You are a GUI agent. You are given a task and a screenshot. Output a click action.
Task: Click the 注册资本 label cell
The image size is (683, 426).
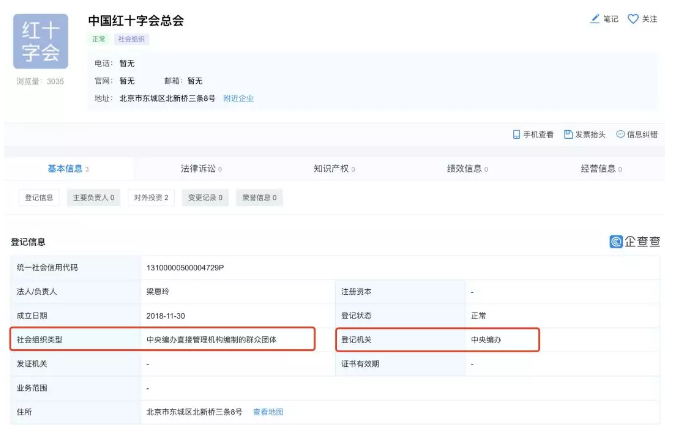pyautogui.click(x=400, y=292)
